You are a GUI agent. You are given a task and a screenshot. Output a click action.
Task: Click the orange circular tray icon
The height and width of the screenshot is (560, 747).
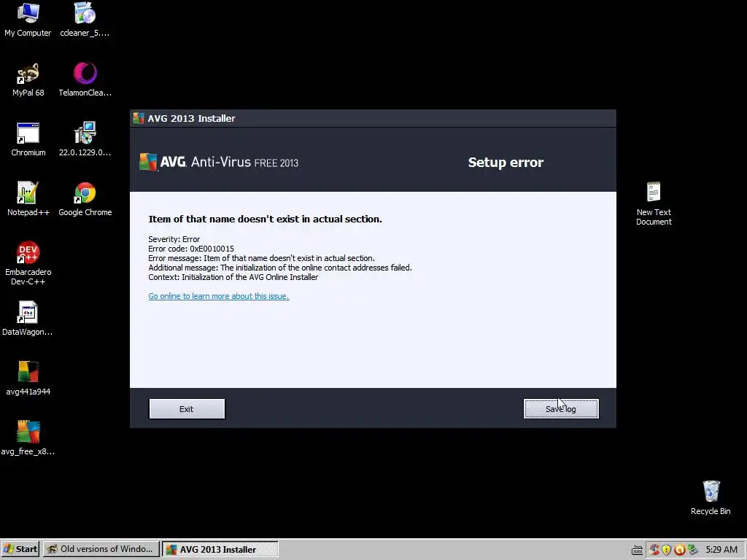(680, 550)
